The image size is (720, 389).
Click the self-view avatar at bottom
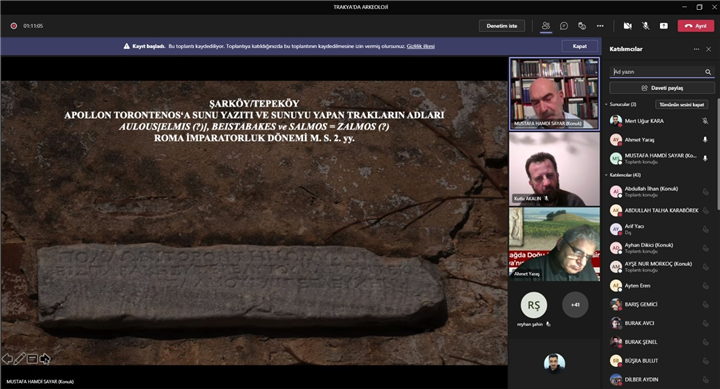(554, 363)
